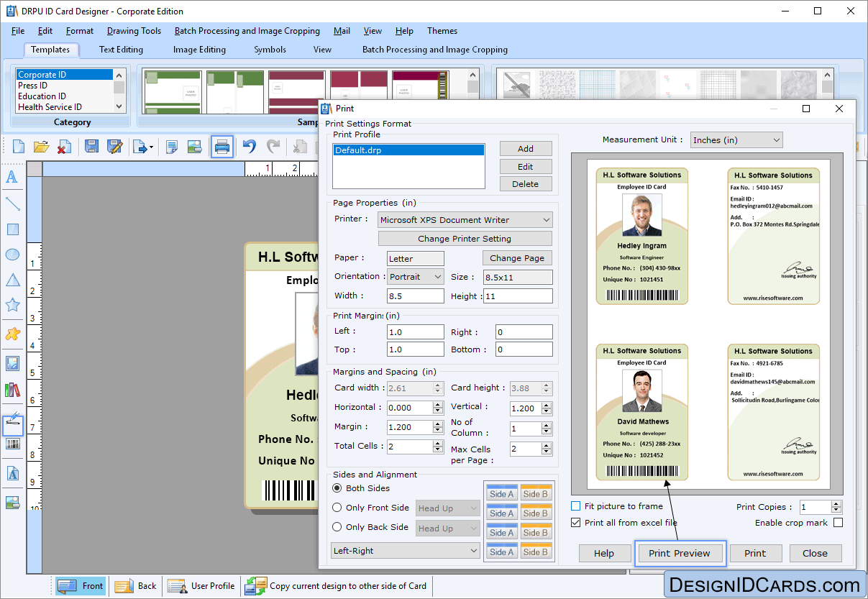
Task: Click the image properties icon in top toolbar
Action: 194,147
